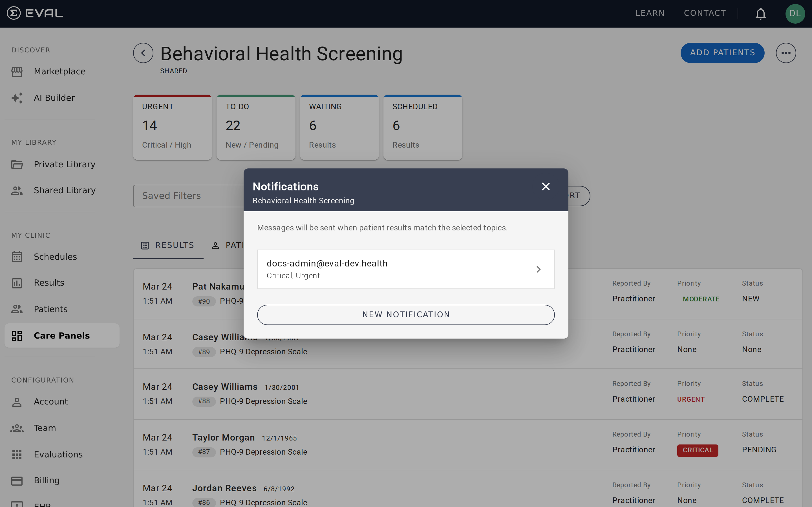Open the Private Library
This screenshot has height=507, width=812.
click(64, 164)
